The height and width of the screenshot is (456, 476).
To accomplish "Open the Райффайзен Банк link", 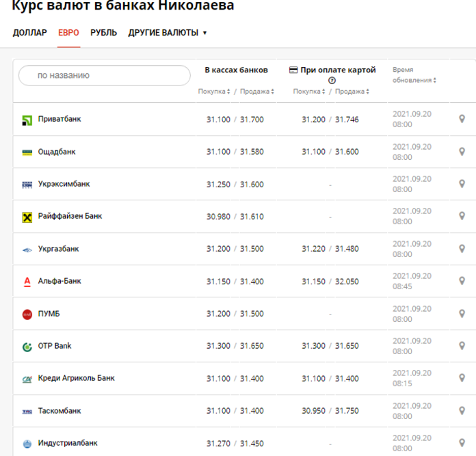I will coord(70,216).
